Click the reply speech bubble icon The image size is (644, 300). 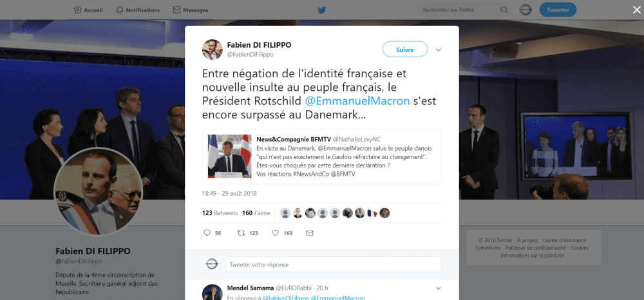[x=207, y=232]
